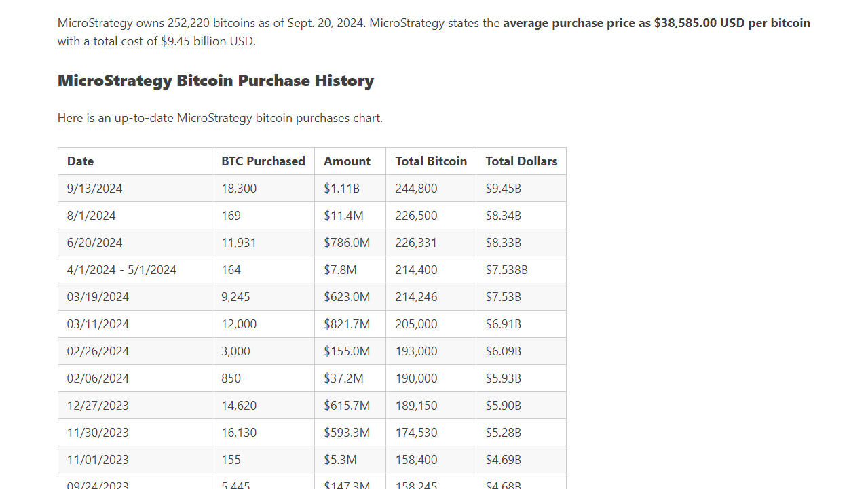The image size is (868, 489).
Task: Select the $615.7M amount cell
Action: (x=350, y=406)
